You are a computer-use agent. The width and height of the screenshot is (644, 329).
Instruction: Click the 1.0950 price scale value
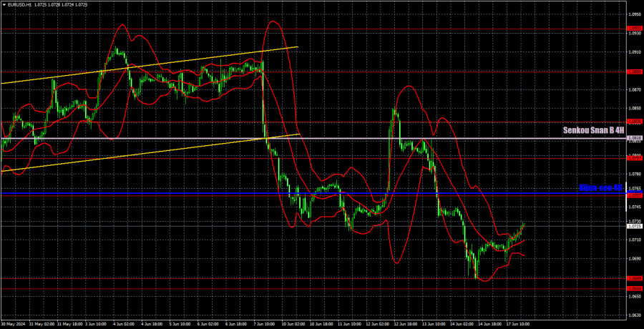[633, 14]
